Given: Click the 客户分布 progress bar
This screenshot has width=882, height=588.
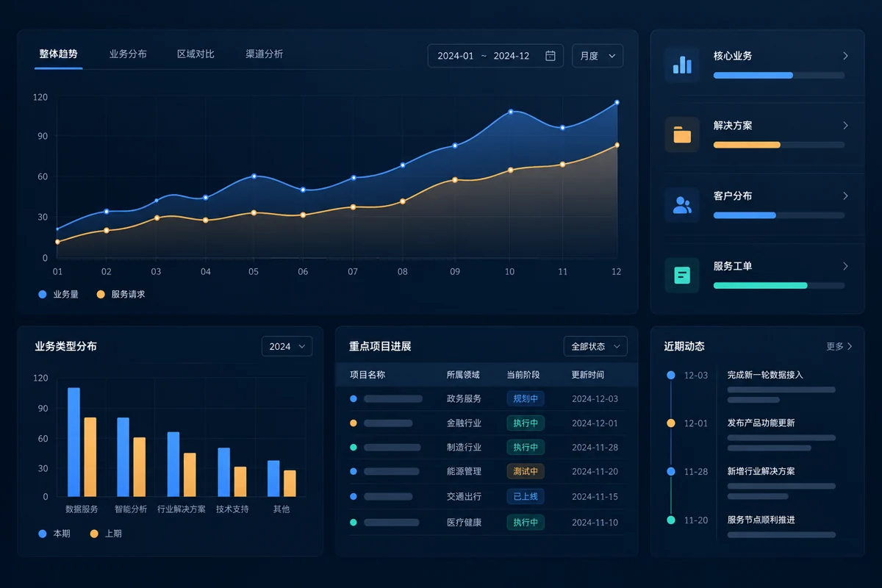Looking at the screenshot, I should [779, 215].
